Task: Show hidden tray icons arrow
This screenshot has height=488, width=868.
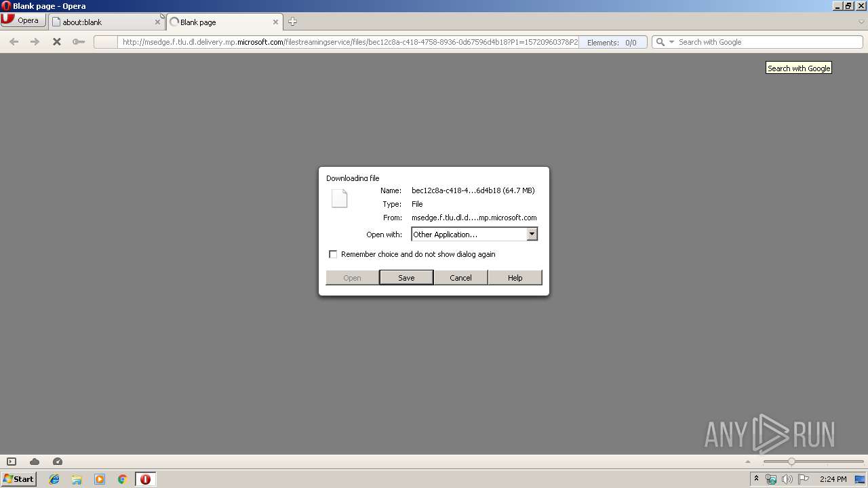Action: tap(756, 479)
